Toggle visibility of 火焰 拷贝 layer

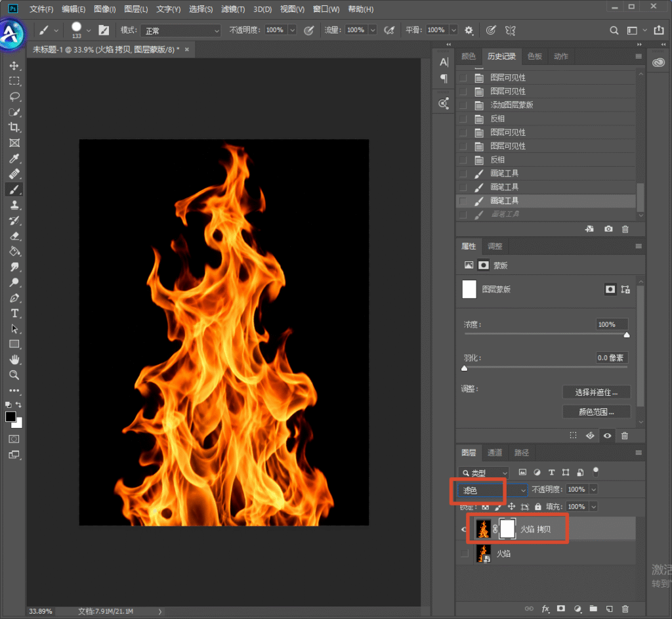click(x=464, y=530)
